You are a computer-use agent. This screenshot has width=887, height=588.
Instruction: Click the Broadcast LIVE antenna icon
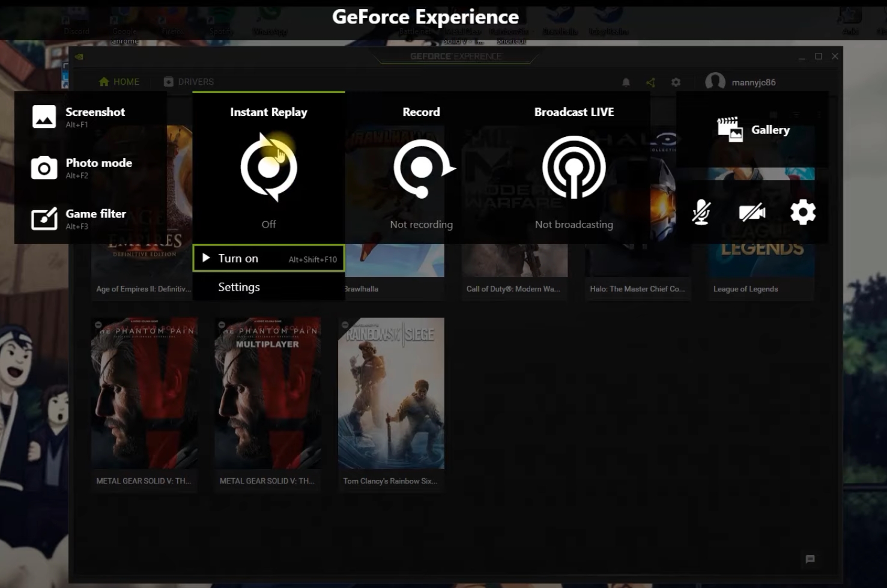[x=574, y=168]
